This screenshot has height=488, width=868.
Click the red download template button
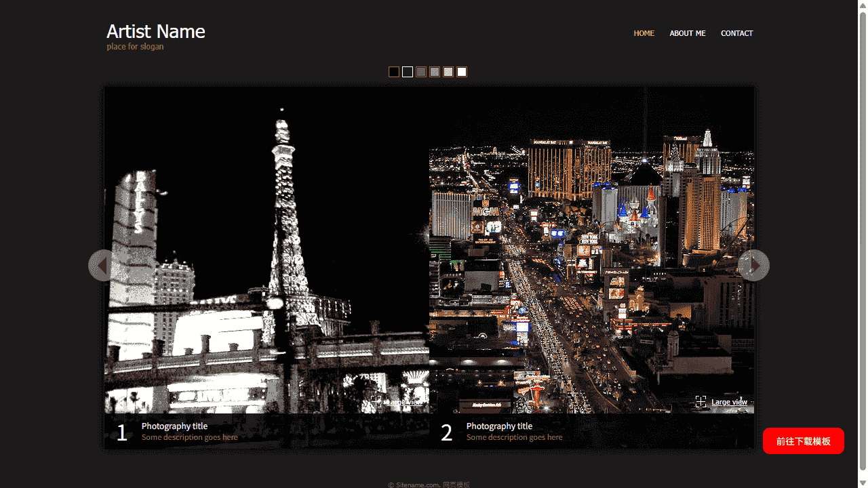[803, 441]
